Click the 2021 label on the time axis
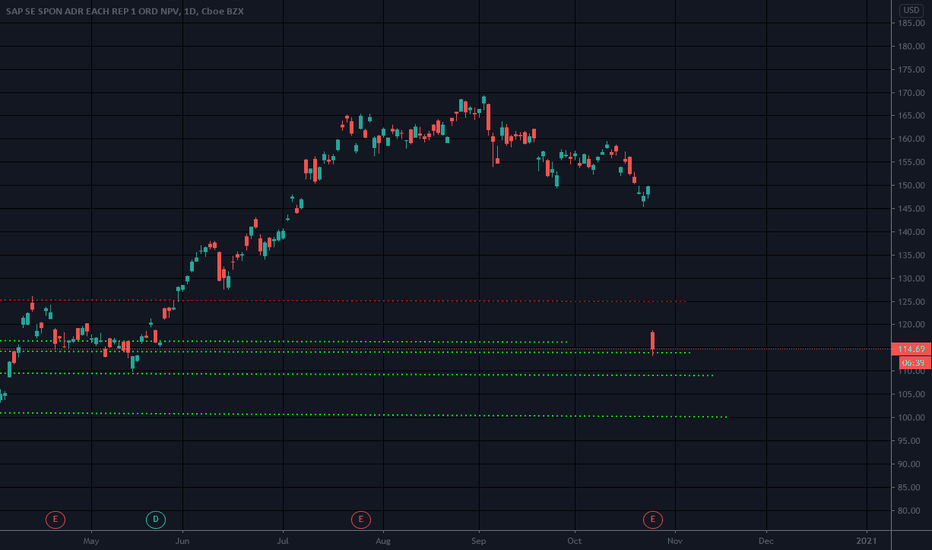Screen dimensions: 932x550 click(x=867, y=541)
